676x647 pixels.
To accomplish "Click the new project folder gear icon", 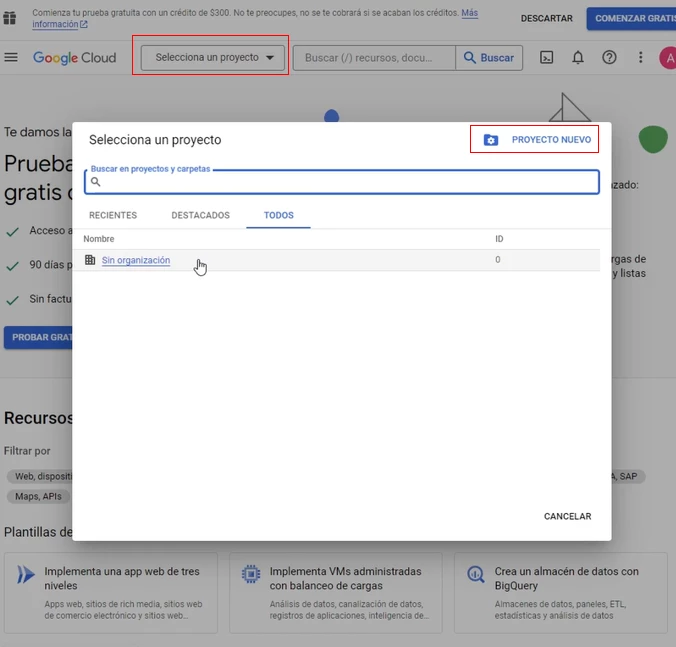I will 491,140.
